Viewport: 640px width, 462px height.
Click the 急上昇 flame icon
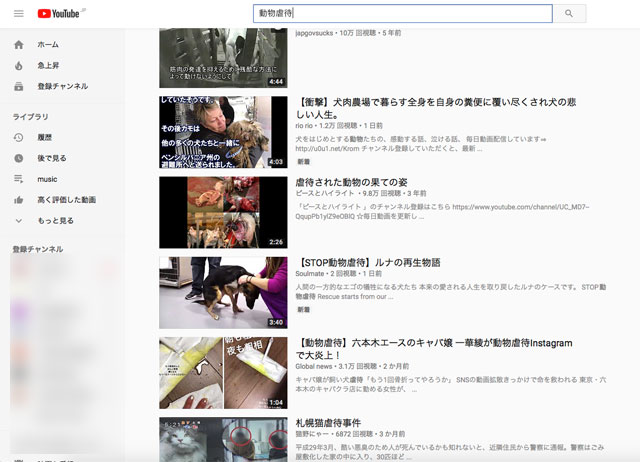tap(19, 65)
